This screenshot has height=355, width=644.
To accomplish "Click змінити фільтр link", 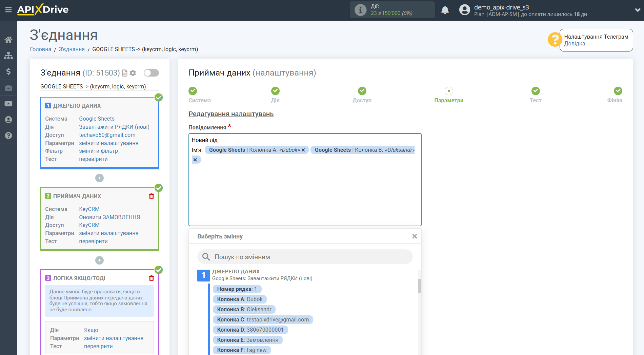I will pyautogui.click(x=98, y=151).
